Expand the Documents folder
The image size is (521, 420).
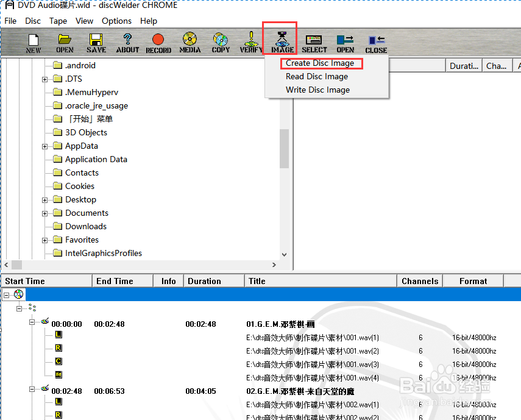[x=44, y=213]
